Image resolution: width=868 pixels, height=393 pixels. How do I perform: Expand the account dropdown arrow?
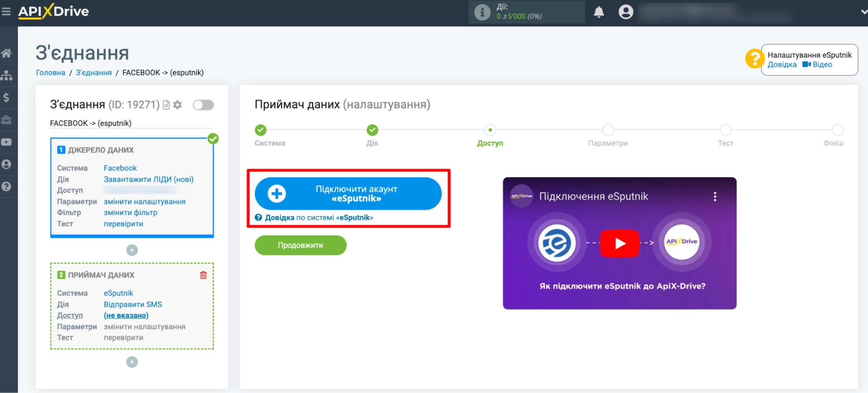[864, 12]
